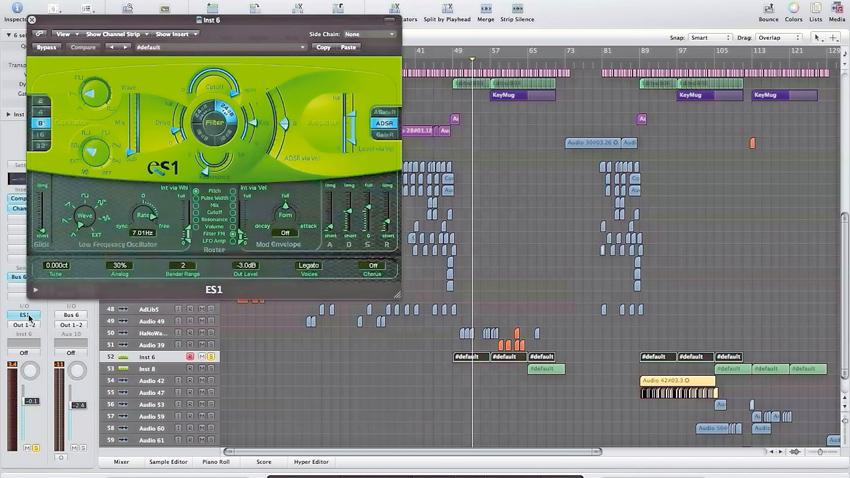Click the ES1 sub oscillator wave knob
This screenshot has width=850, height=478.
pyautogui.click(x=94, y=151)
